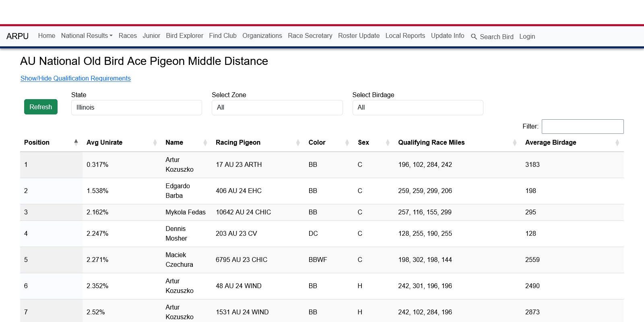This screenshot has height=322, width=644.
Task: Expand the National Results menu
Action: pyautogui.click(x=87, y=36)
